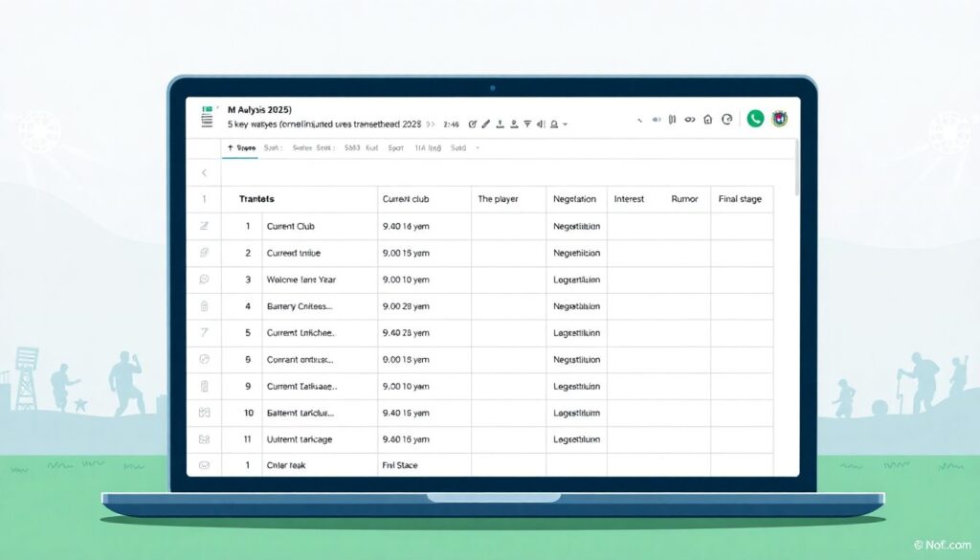This screenshot has width=980, height=560.
Task: Click the 'Final stage' column header
Action: click(740, 199)
